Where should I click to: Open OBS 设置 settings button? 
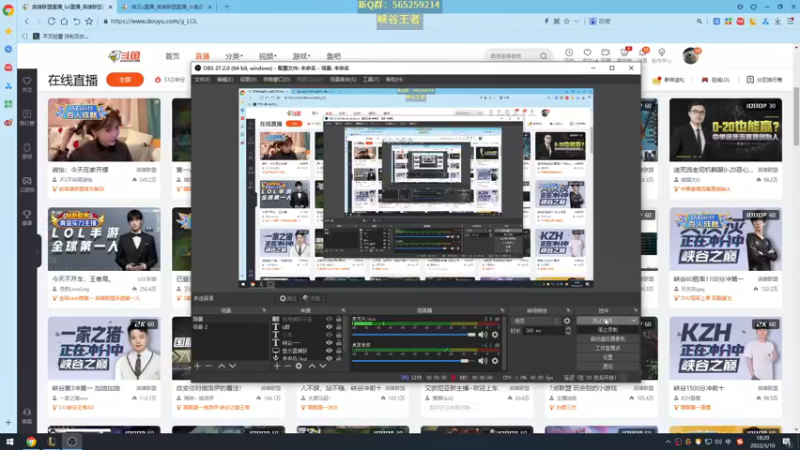[x=607, y=357]
